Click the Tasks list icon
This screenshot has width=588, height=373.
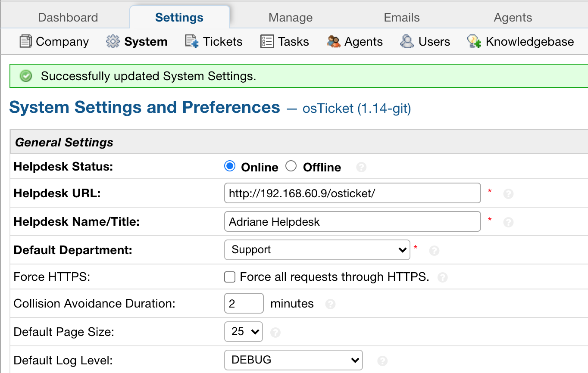267,41
